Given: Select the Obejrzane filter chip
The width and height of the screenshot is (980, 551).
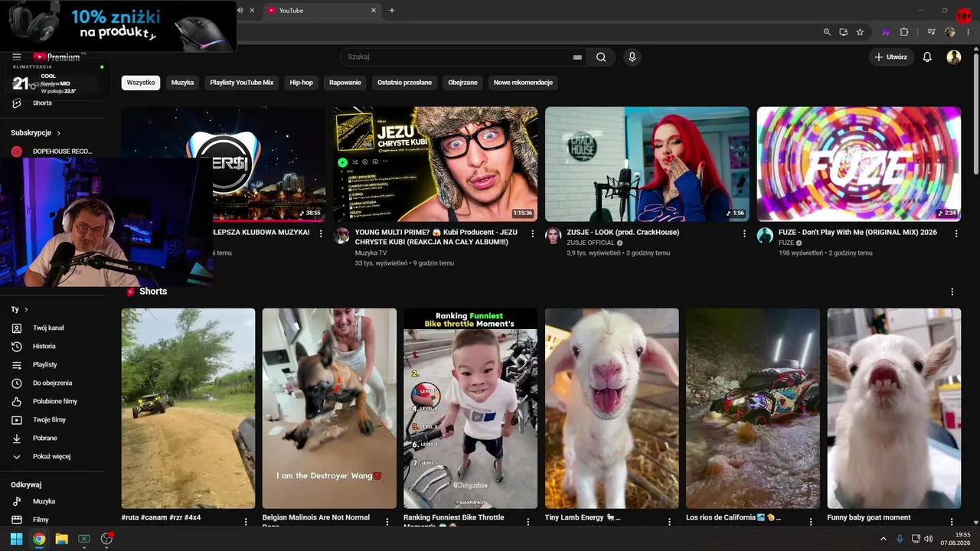Looking at the screenshot, I should (x=462, y=83).
